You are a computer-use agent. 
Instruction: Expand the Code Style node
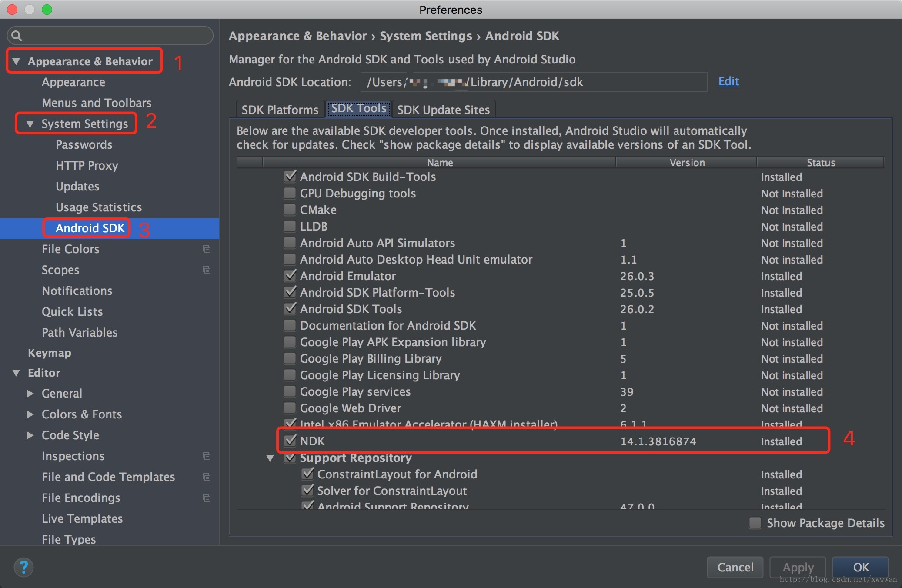[30, 435]
